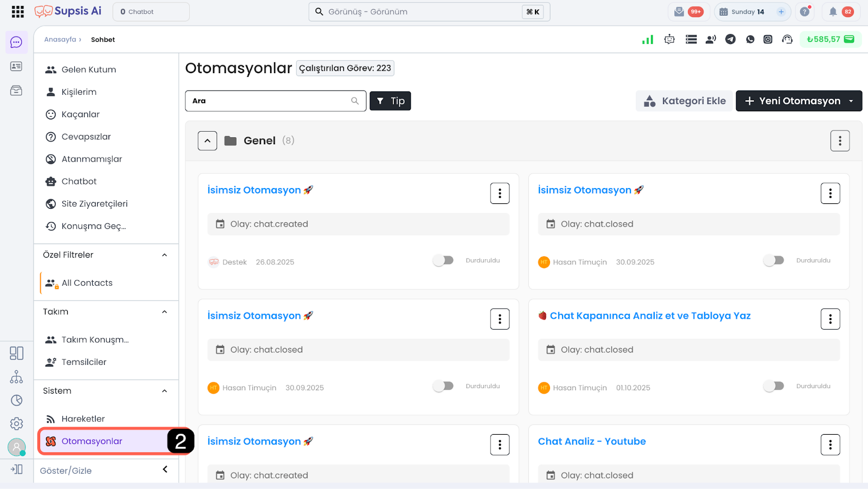Open the settings gear in left rail
The width and height of the screenshot is (868, 489).
point(17,423)
